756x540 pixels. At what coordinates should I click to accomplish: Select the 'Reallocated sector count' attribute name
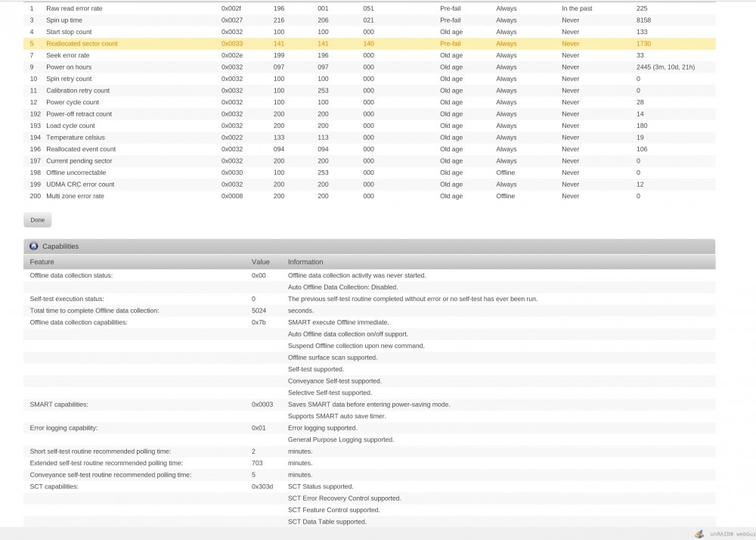tap(82, 43)
